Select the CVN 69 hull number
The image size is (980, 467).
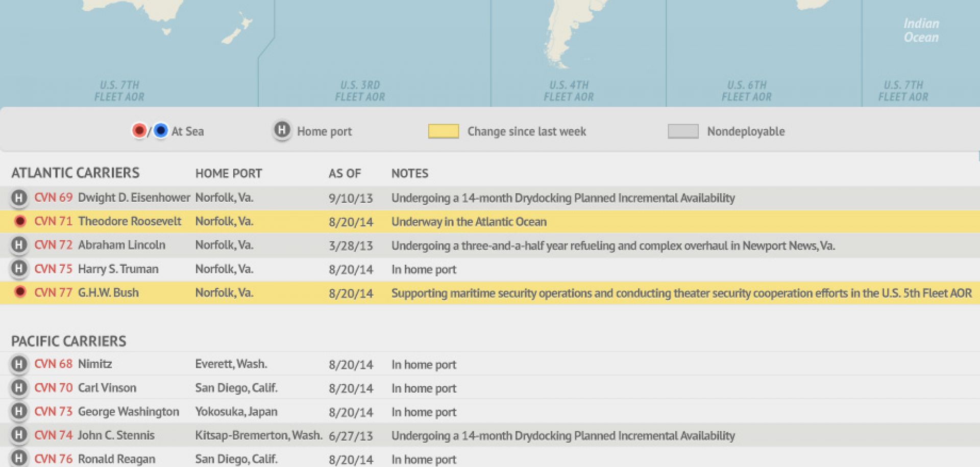[x=54, y=197]
